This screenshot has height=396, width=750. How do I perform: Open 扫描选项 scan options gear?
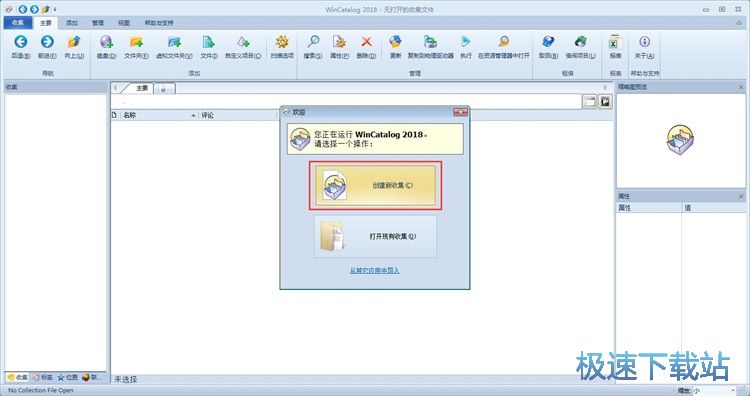click(x=282, y=42)
